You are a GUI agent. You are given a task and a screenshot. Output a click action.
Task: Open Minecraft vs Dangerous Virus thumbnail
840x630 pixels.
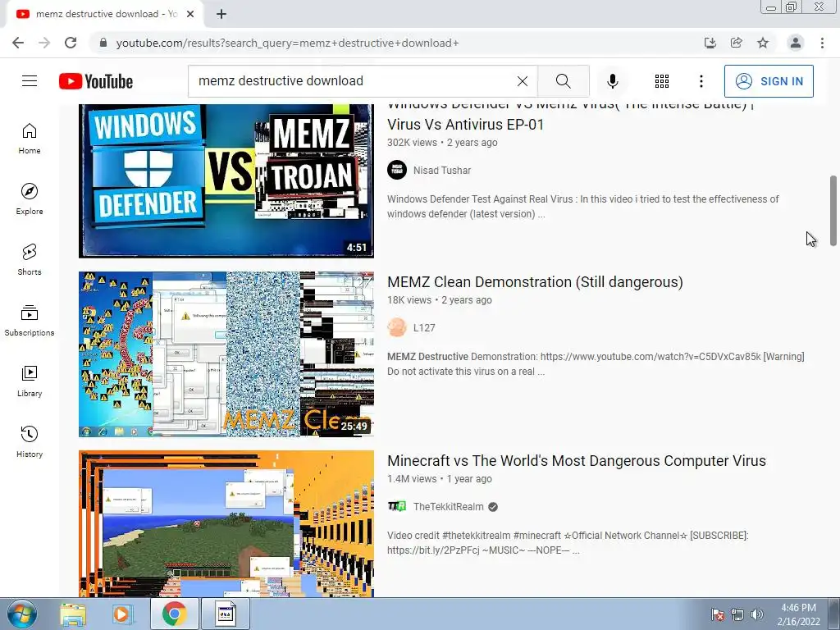coord(226,523)
